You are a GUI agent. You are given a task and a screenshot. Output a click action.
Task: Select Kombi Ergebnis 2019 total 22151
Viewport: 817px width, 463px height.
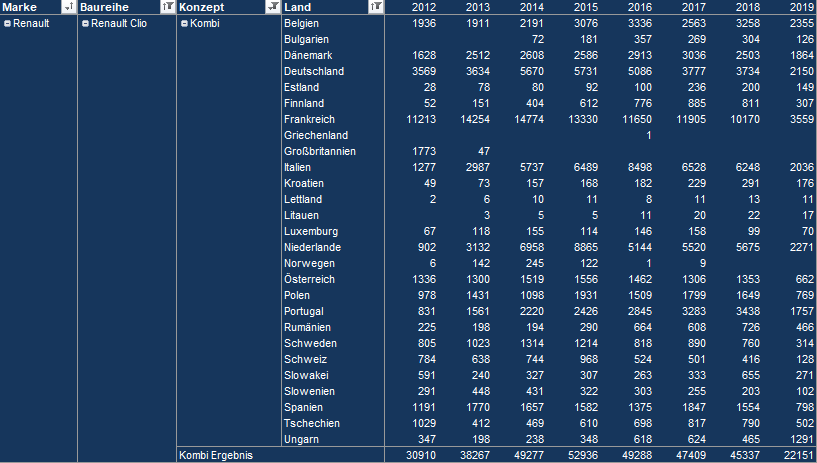799,455
